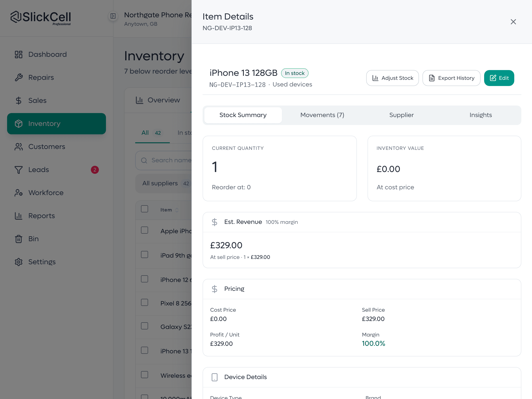
Task: Click the Used devices category label
Action: tap(292, 84)
